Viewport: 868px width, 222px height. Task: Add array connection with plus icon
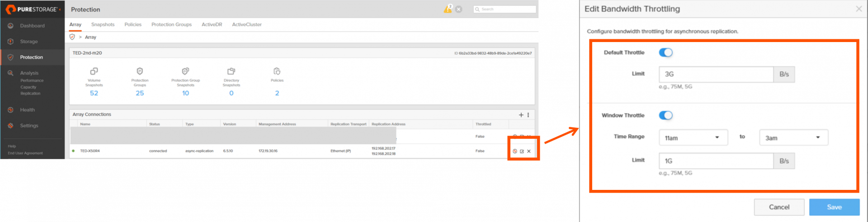(x=521, y=115)
